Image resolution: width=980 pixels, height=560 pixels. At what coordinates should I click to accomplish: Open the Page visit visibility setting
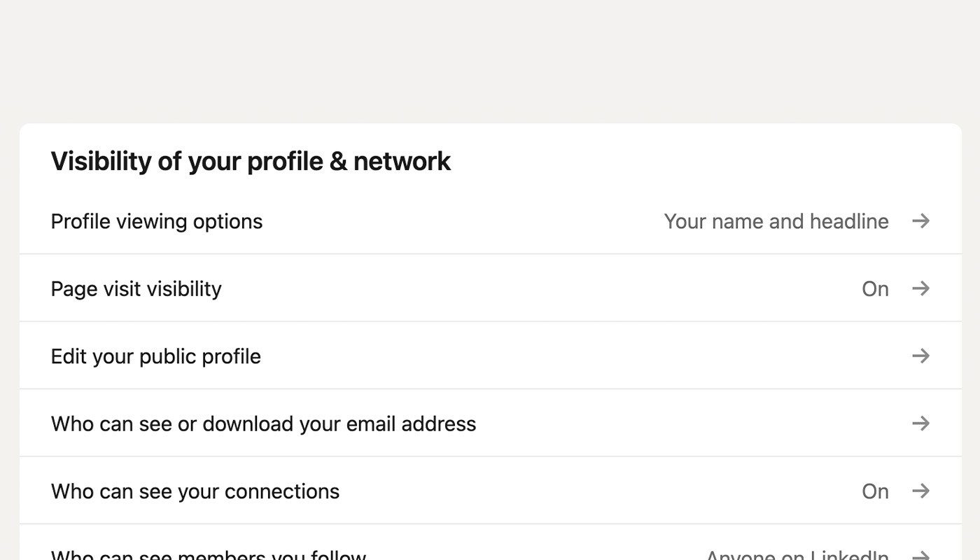coord(136,288)
